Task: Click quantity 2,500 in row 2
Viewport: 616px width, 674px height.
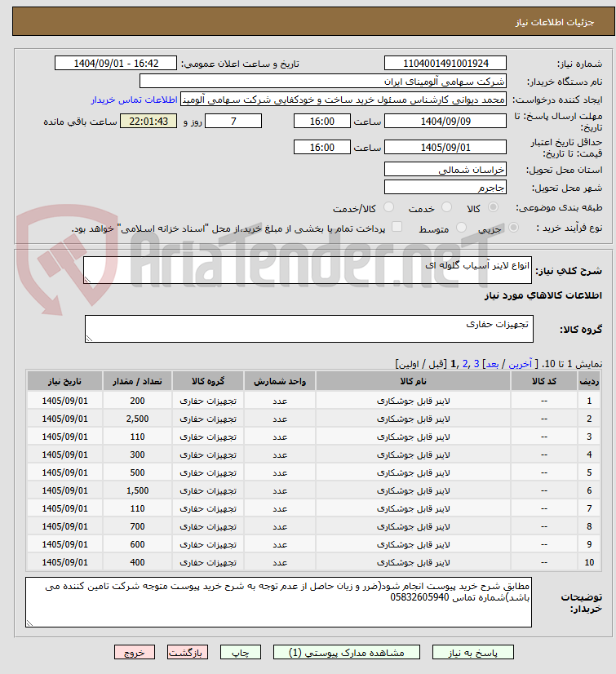Action: pyautogui.click(x=138, y=419)
